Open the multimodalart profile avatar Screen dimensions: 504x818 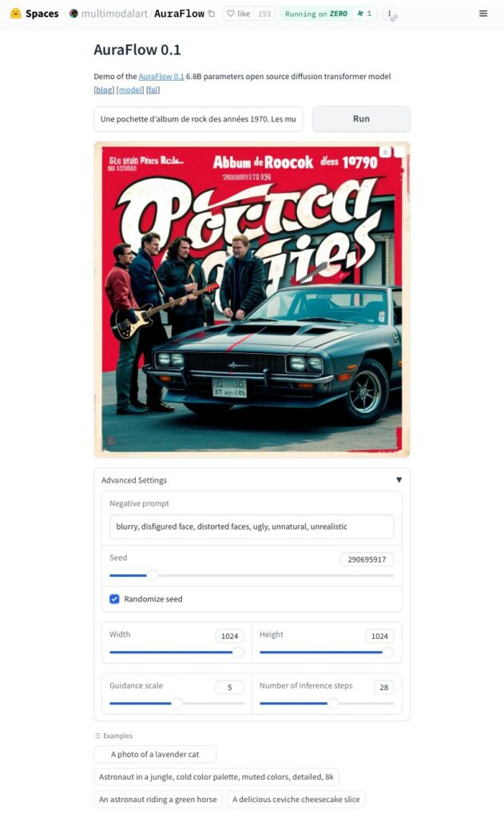pyautogui.click(x=73, y=14)
